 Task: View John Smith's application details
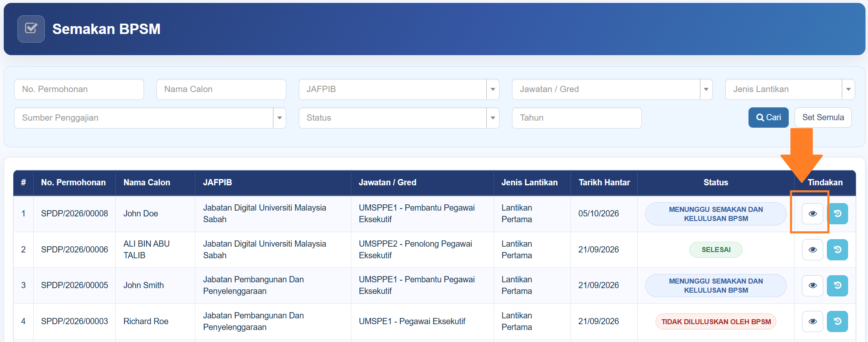(x=812, y=286)
